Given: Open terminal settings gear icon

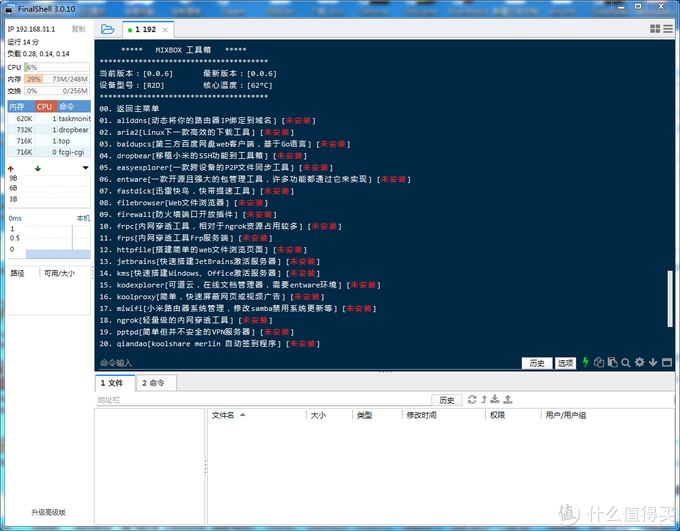Looking at the screenshot, I should (638, 363).
